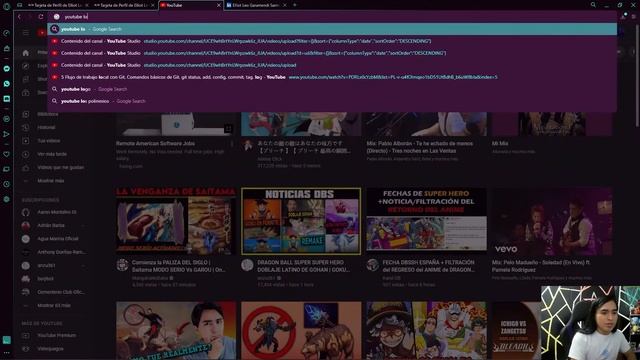The height and width of the screenshot is (360, 640).
Task: Close the first Tarjeta de Perfil tab
Action: 87,5
